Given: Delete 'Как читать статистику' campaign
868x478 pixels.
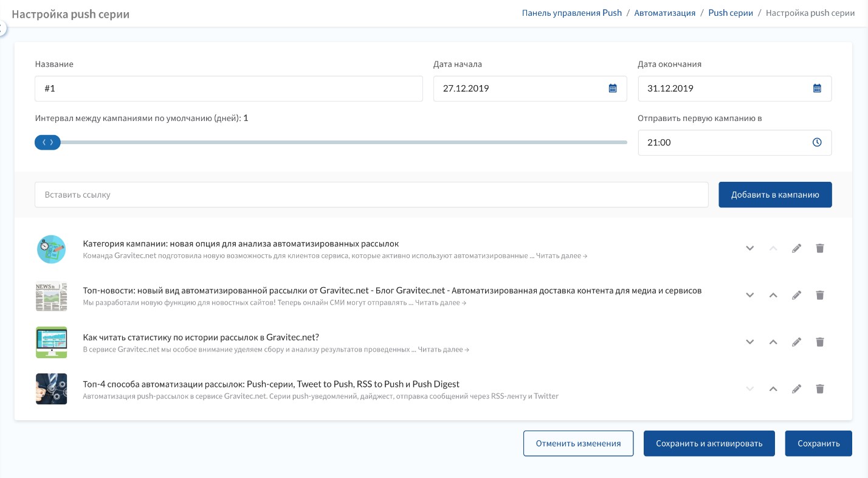Looking at the screenshot, I should tap(820, 342).
